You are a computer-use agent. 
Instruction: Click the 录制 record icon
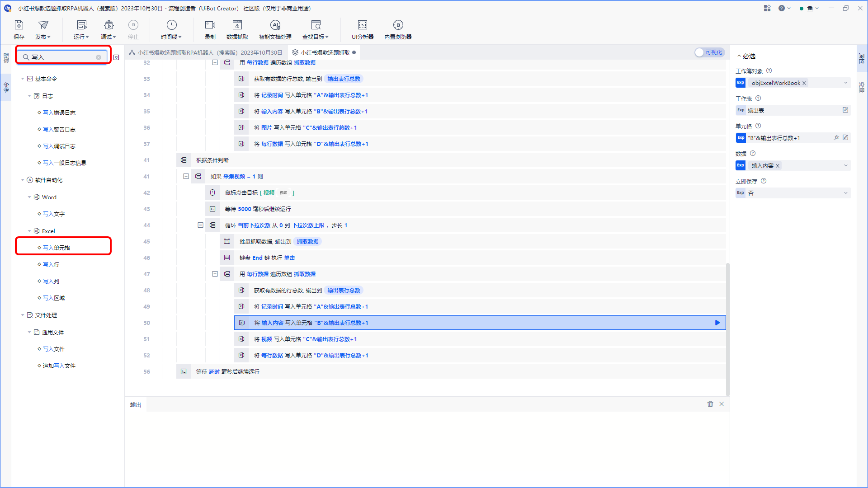tap(210, 25)
